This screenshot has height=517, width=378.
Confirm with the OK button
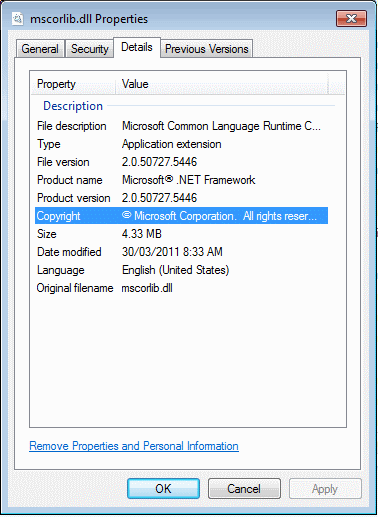(163, 489)
